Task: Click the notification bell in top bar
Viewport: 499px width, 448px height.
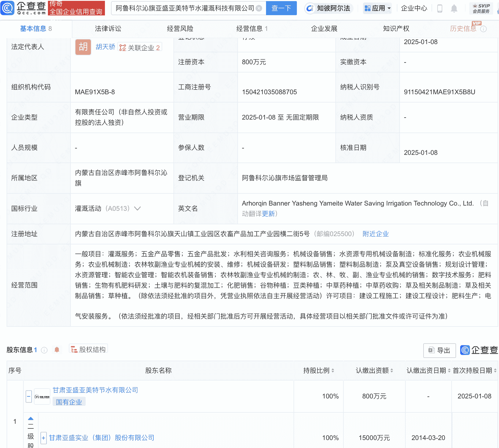Action: (x=454, y=8)
